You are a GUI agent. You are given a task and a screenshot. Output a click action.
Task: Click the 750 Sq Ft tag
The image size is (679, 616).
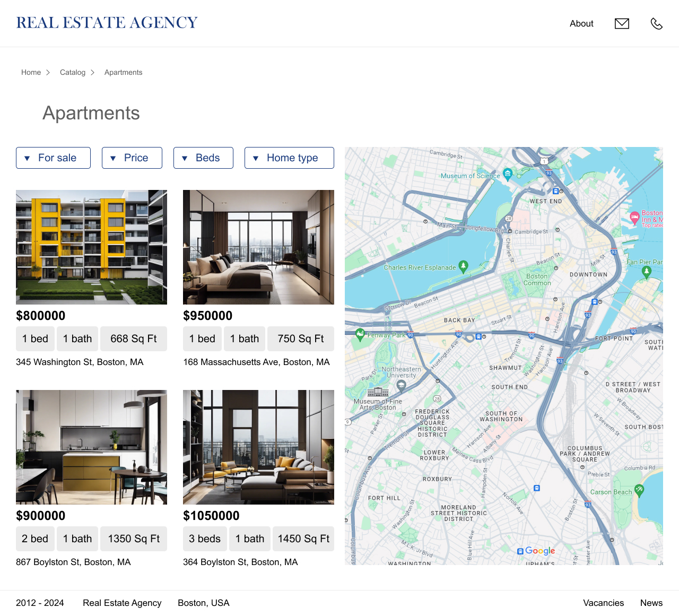point(301,339)
